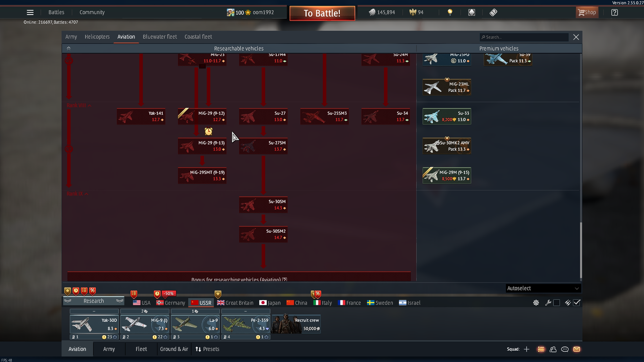Open the contacts friends list icon

click(553, 349)
